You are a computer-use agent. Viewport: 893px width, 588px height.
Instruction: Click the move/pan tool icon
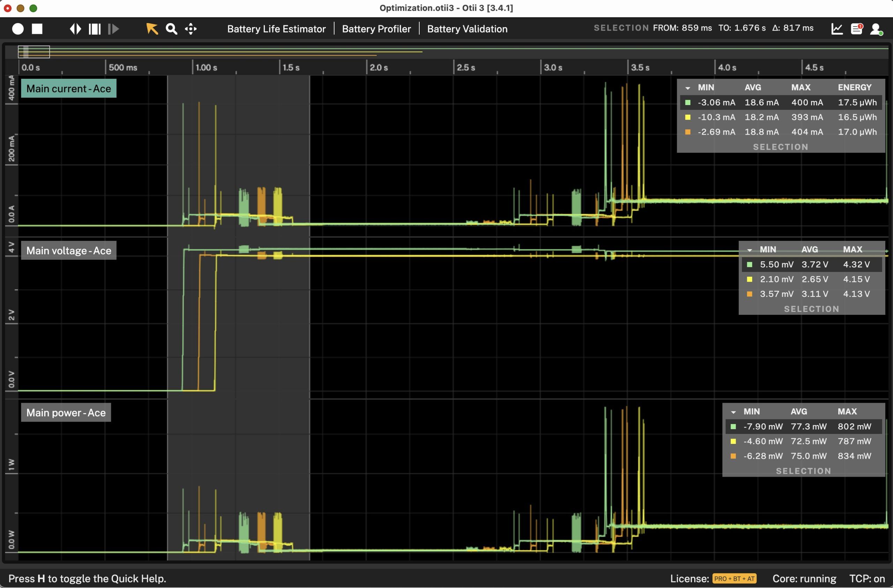tap(190, 29)
